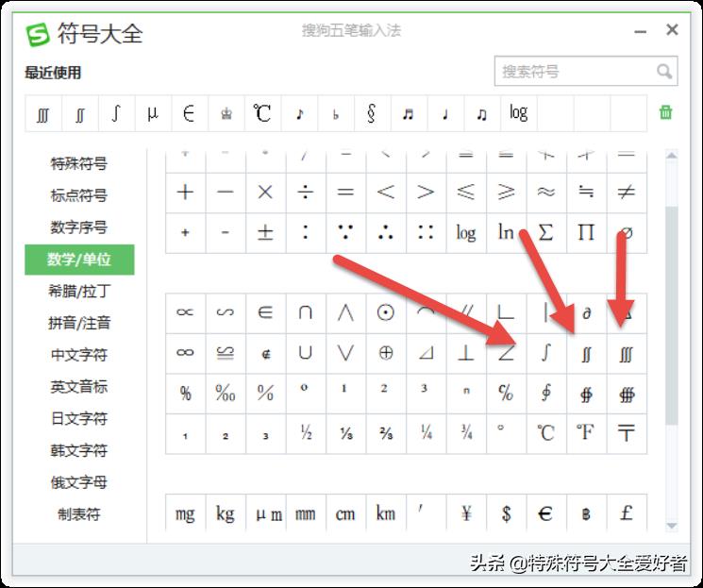703x588 pixels.
Task: Click the green trash icon to clear recent symbols
Action: coord(666,112)
